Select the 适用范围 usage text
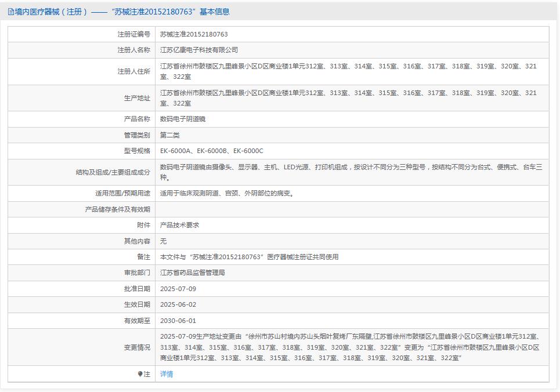 pos(220,193)
